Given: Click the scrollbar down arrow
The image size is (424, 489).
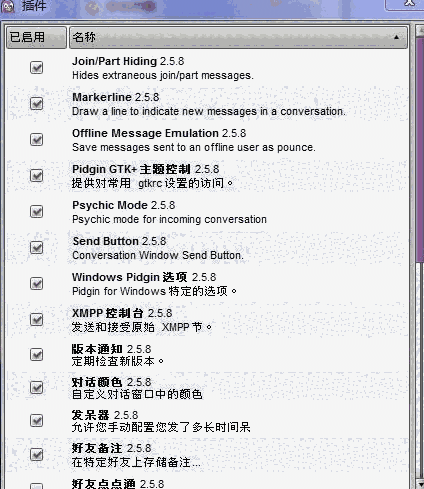Looking at the screenshot, I should coord(420,483).
